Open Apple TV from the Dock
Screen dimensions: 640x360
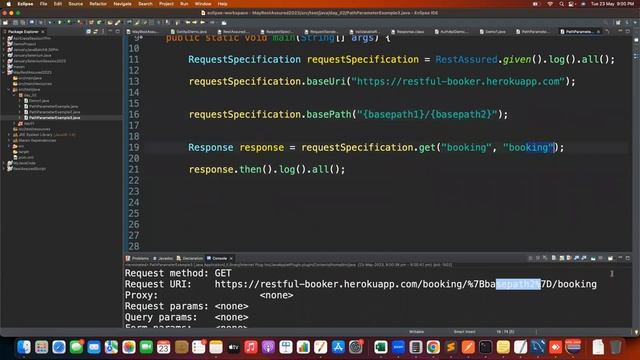tap(233, 347)
